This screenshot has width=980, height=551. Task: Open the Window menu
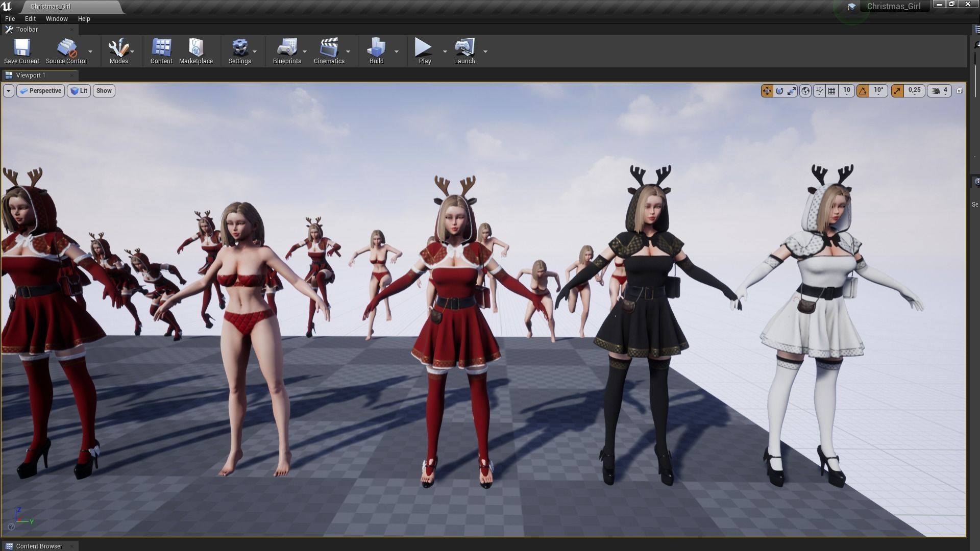click(56, 18)
